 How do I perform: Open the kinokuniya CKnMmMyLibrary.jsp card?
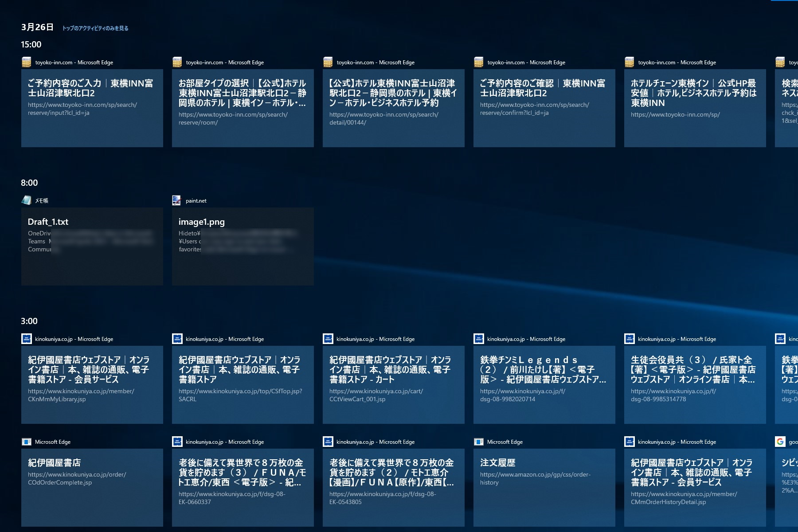point(92,385)
